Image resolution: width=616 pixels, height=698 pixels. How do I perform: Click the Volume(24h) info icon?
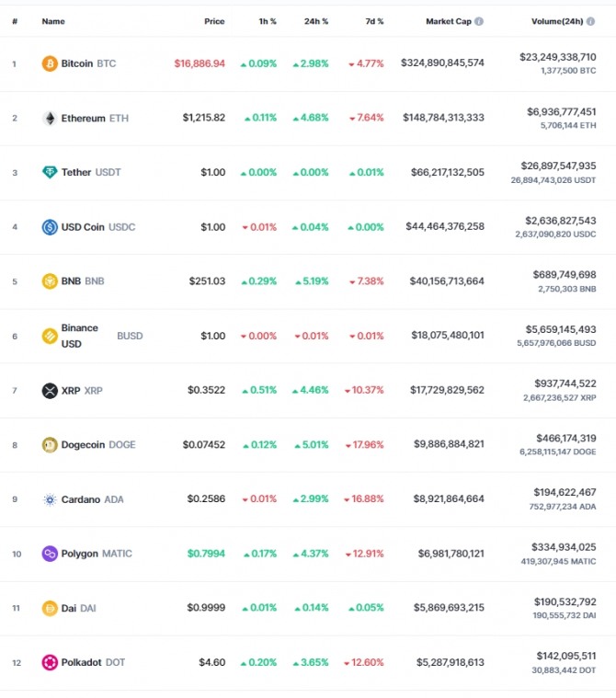590,21
